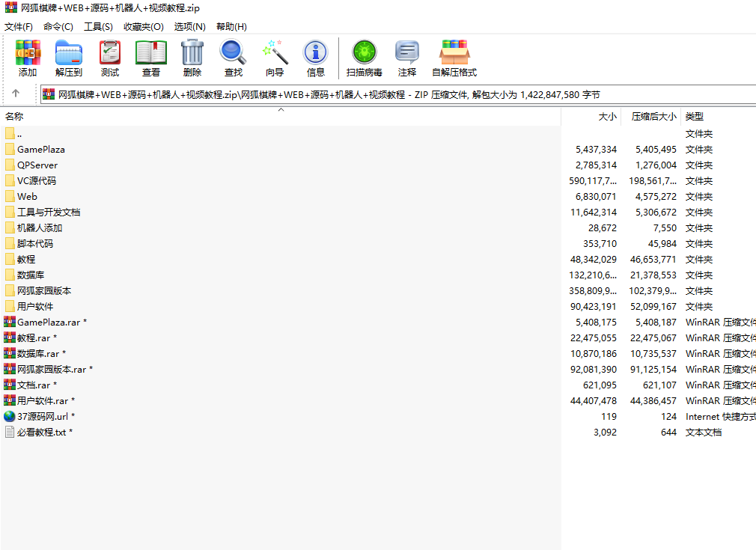Select the 文档.rar archive icon
This screenshot has width=756, height=550.
(10, 385)
